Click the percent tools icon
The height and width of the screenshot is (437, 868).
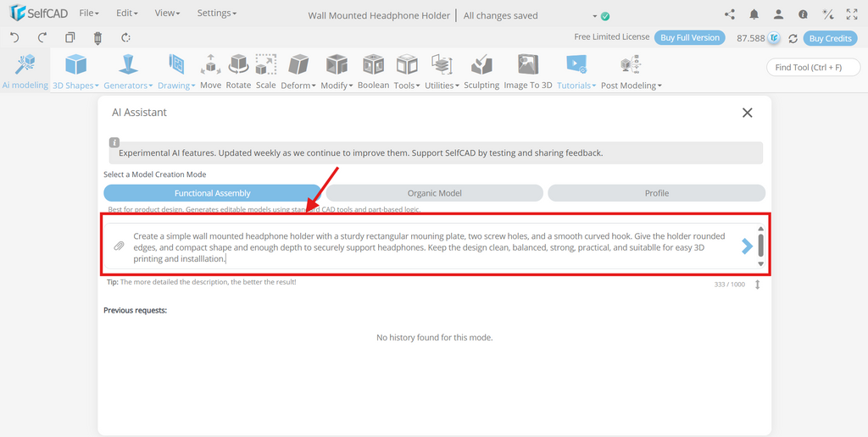(827, 15)
